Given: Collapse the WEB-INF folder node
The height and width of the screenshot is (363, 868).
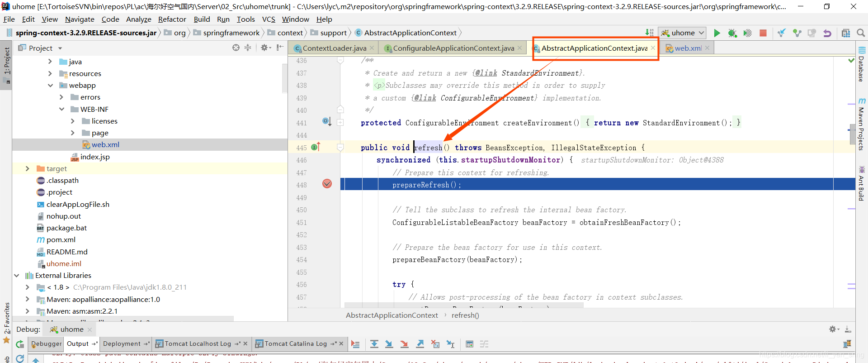Looking at the screenshot, I should tap(61, 109).
